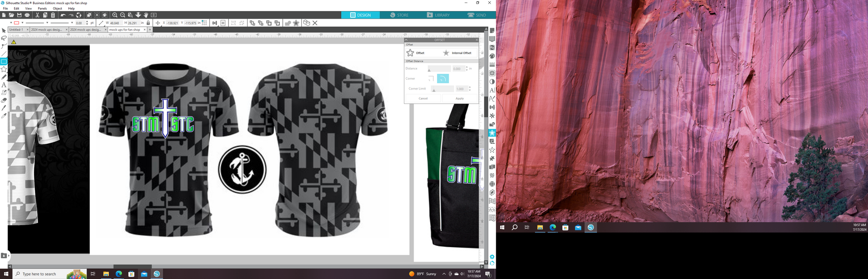This screenshot has height=279, width=868.
Task: Open the Windows Start menu on left taskbar
Action: [x=6, y=274]
